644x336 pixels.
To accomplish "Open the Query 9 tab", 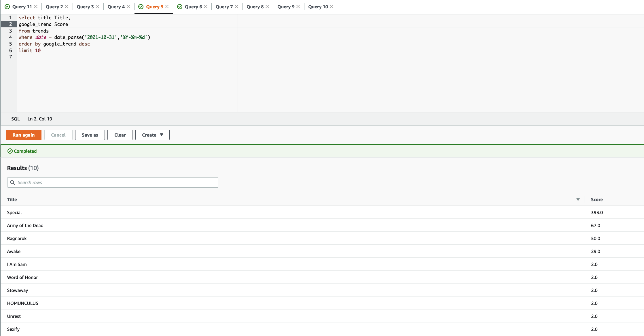I will tap(286, 7).
